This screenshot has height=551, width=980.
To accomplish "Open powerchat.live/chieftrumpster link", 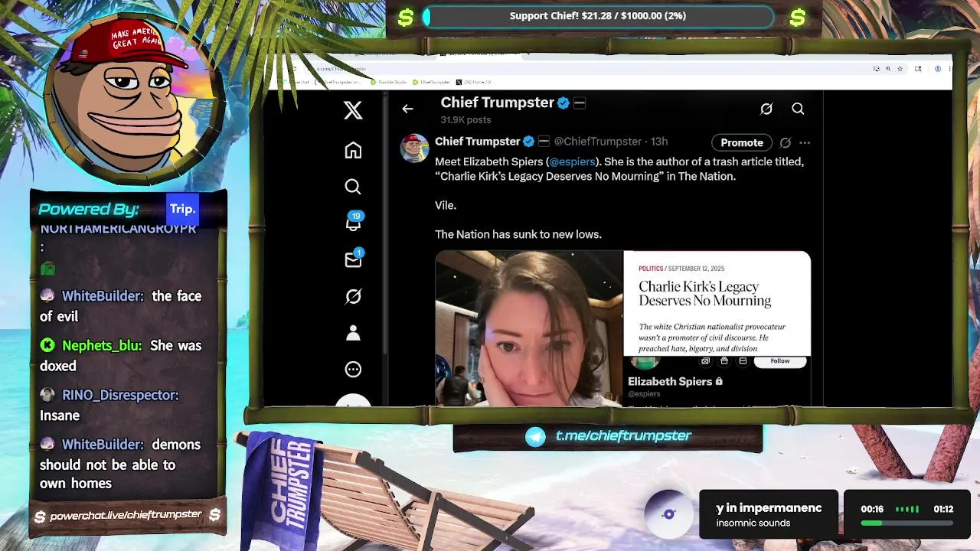I will [126, 515].
